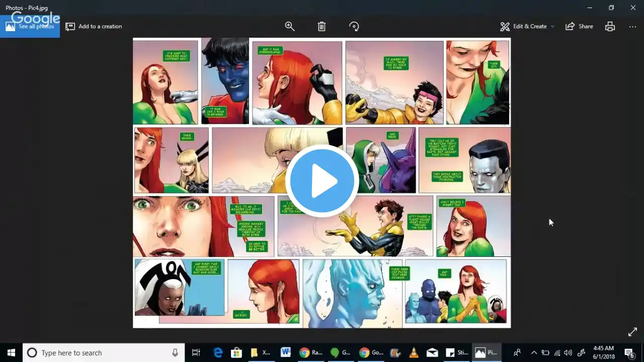Rotate the photo using the rotate icon
The image size is (644, 362).
pos(354,27)
